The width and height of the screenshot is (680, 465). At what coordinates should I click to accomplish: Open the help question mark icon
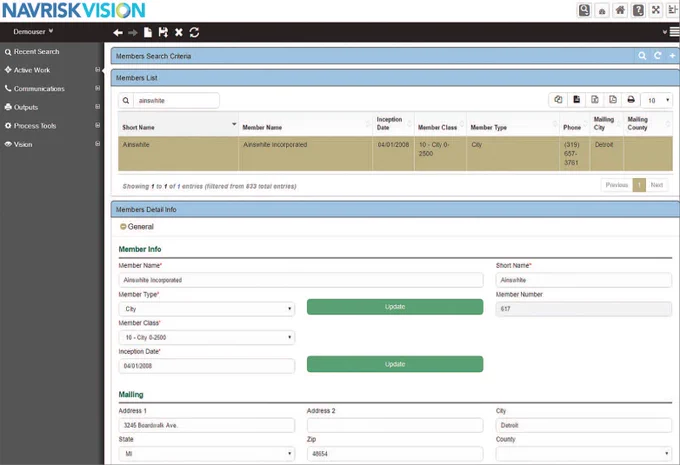click(638, 10)
